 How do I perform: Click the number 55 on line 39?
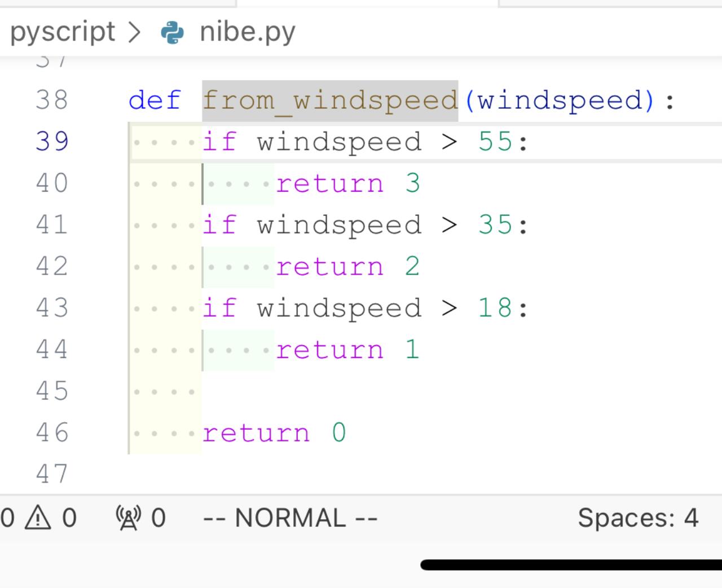pyautogui.click(x=495, y=142)
